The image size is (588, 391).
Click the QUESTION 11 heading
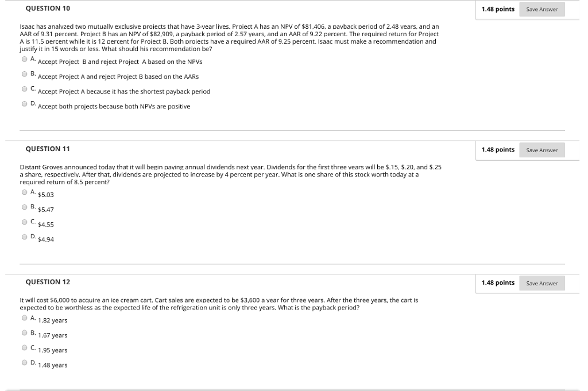tap(47, 149)
